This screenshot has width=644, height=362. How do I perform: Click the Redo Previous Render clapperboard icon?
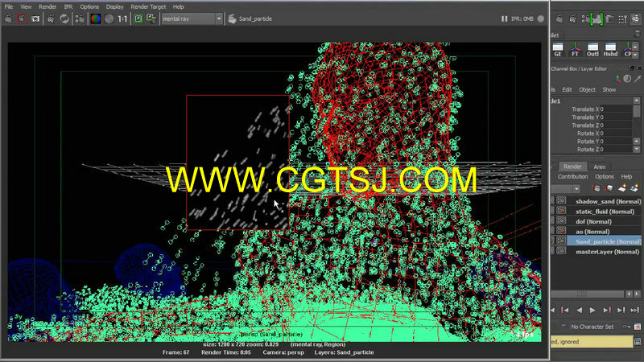click(9, 19)
